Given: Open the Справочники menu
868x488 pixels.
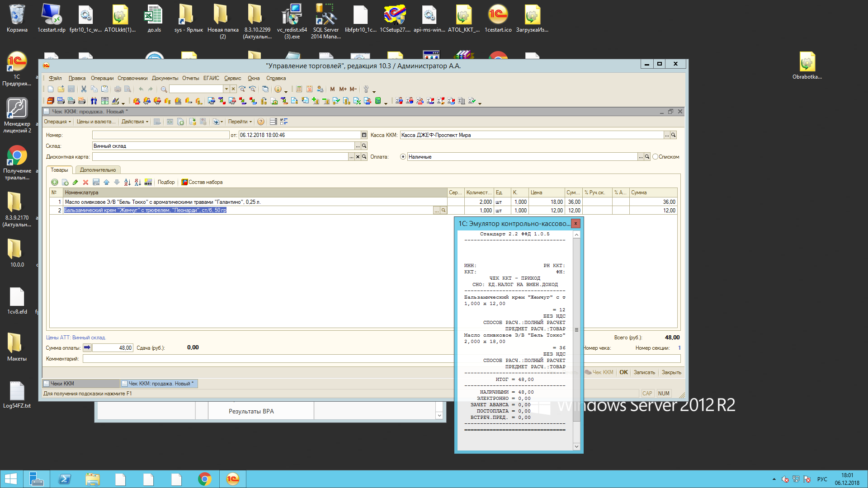Looking at the screenshot, I should coord(132,78).
